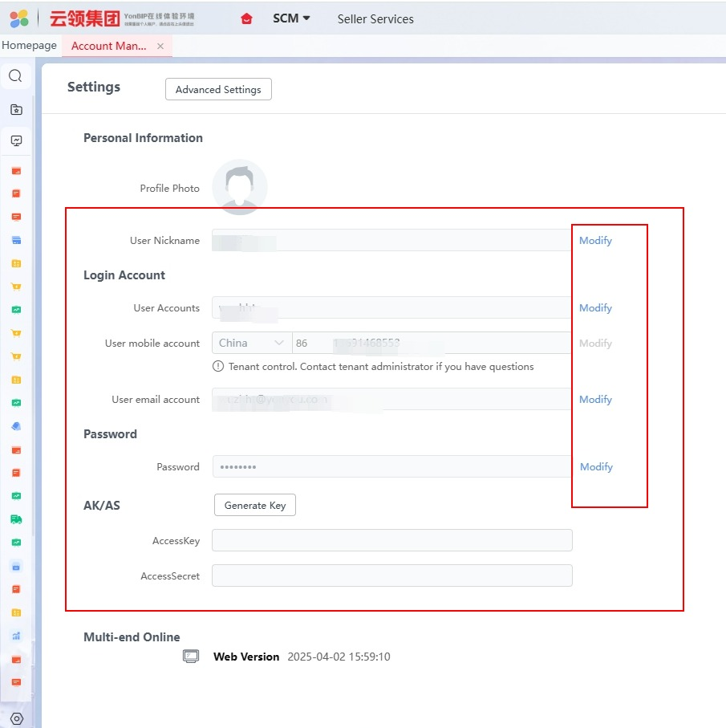726x728 pixels.
Task: Open the blue bar chart sidebar icon
Action: coord(16,636)
